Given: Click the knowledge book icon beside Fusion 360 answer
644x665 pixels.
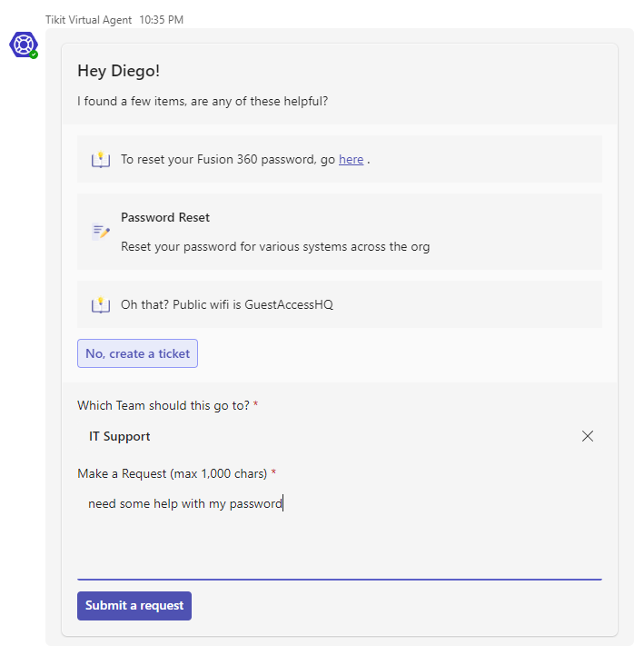Looking at the screenshot, I should 101,160.
